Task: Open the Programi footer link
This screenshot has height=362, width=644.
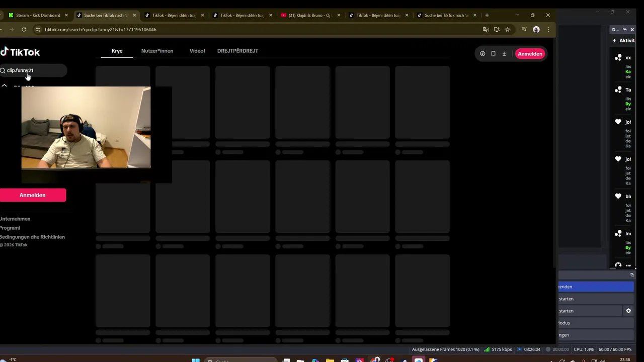Action: click(10, 228)
